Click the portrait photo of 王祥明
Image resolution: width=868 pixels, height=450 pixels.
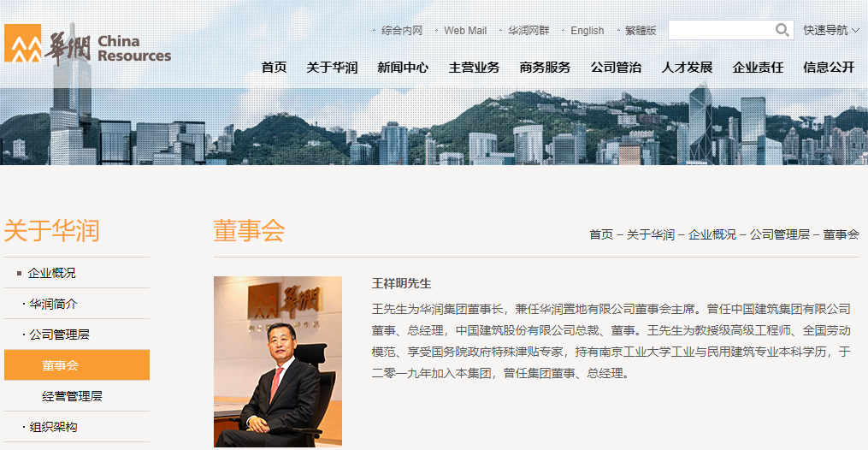(x=278, y=361)
